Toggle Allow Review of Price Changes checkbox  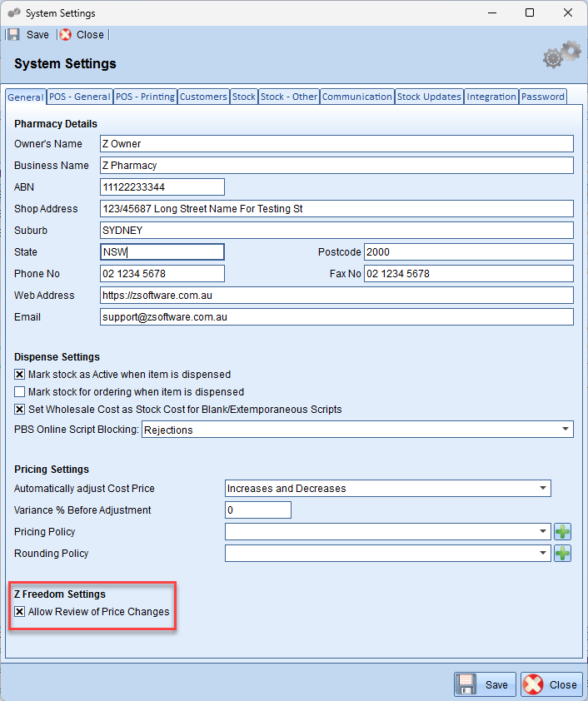20,612
